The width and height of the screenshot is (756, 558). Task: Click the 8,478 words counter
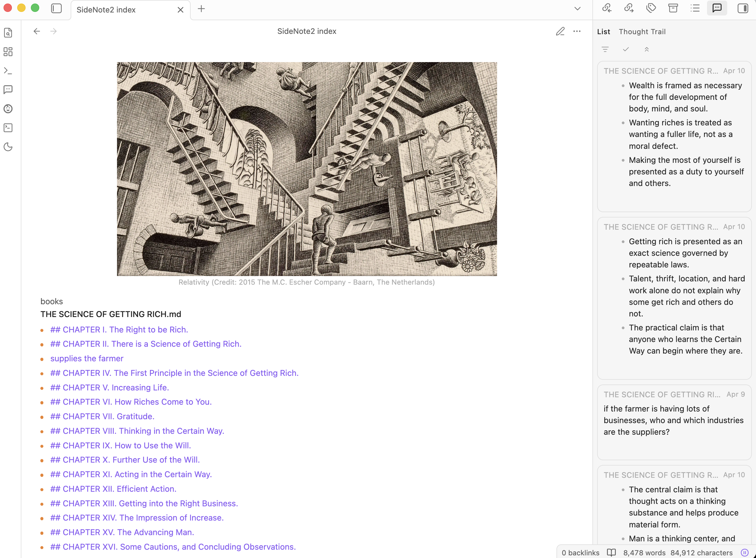point(644,553)
